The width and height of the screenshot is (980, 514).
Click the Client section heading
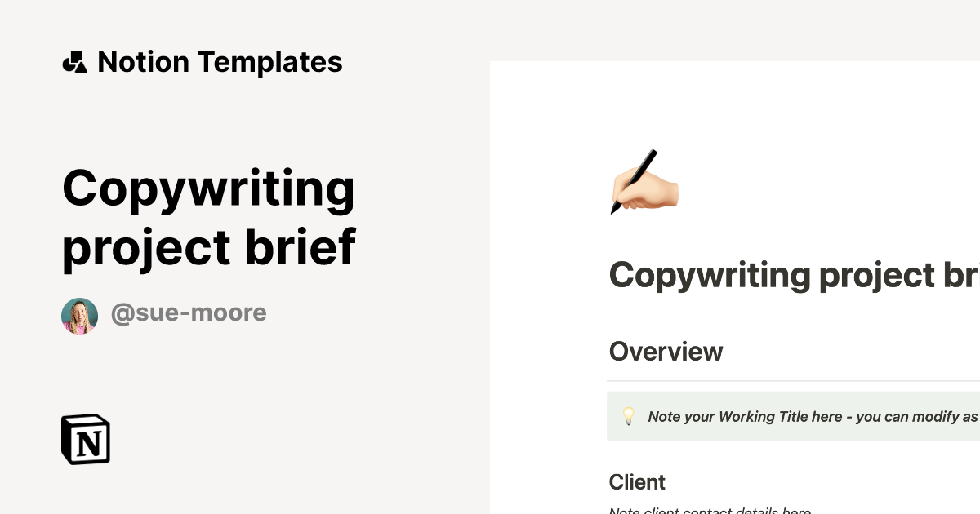click(x=637, y=482)
